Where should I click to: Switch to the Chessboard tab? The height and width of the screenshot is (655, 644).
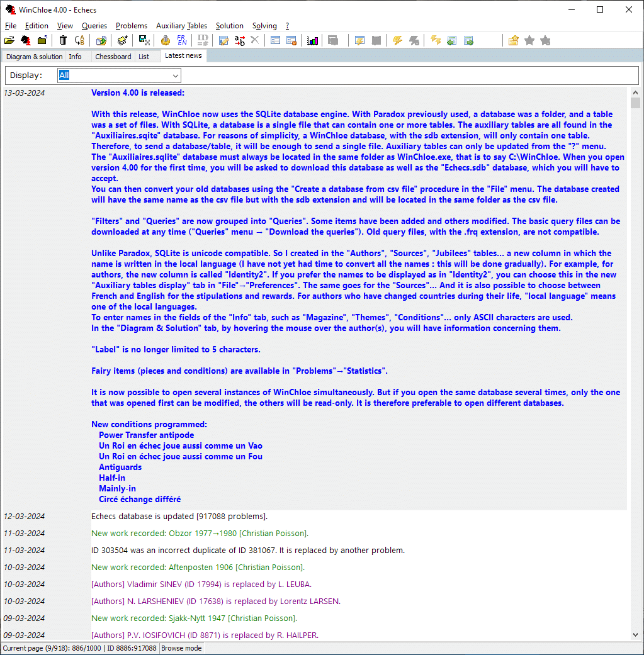click(x=113, y=57)
